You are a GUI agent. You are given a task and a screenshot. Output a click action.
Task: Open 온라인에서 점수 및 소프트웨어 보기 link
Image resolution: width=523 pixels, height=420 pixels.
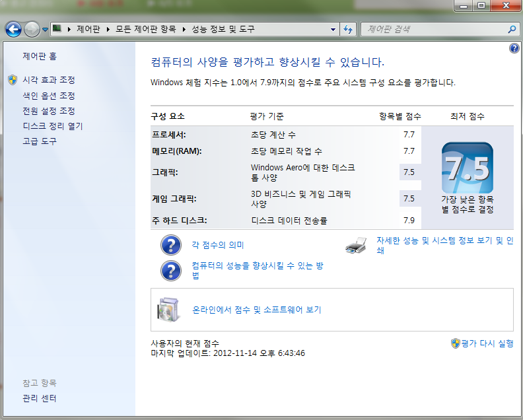click(x=257, y=310)
